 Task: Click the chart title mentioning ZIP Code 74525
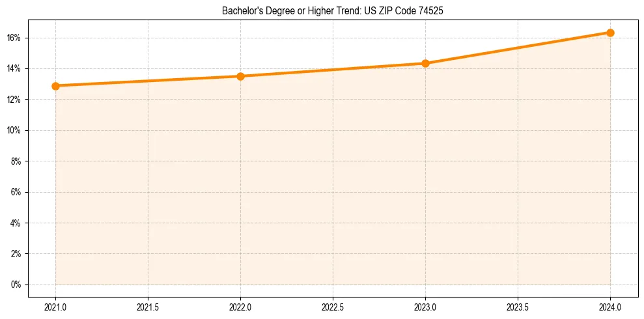coord(332,11)
